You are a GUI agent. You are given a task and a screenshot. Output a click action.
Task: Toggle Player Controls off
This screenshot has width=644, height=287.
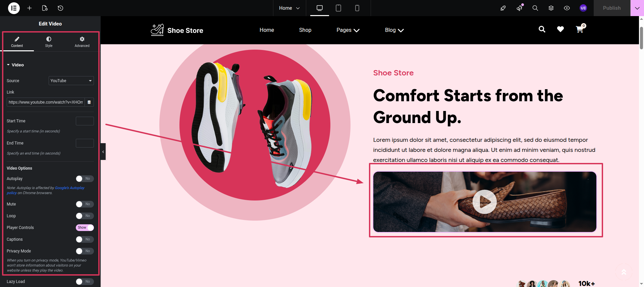(x=85, y=228)
